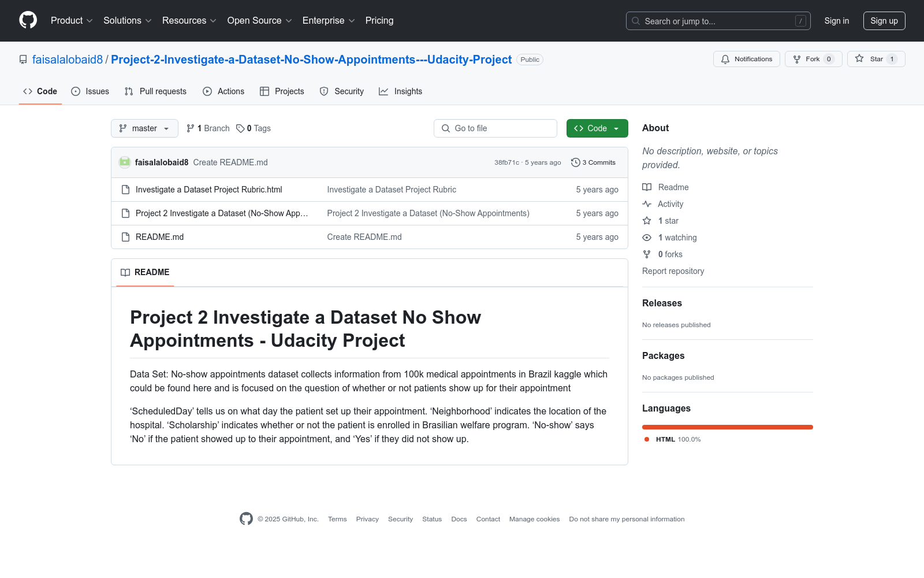The width and height of the screenshot is (924, 578).
Task: Click the eye icon beside 1 watching
Action: click(647, 238)
